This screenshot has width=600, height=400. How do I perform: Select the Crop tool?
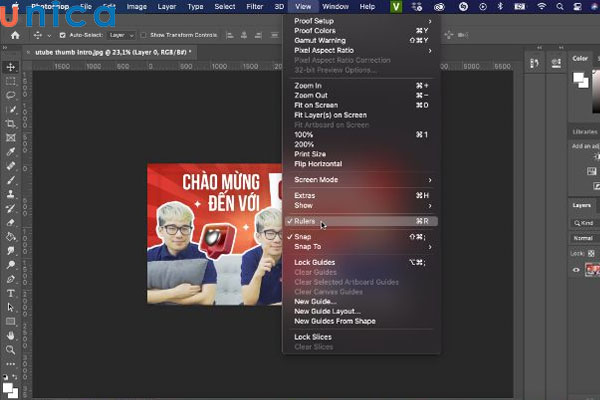(11, 123)
